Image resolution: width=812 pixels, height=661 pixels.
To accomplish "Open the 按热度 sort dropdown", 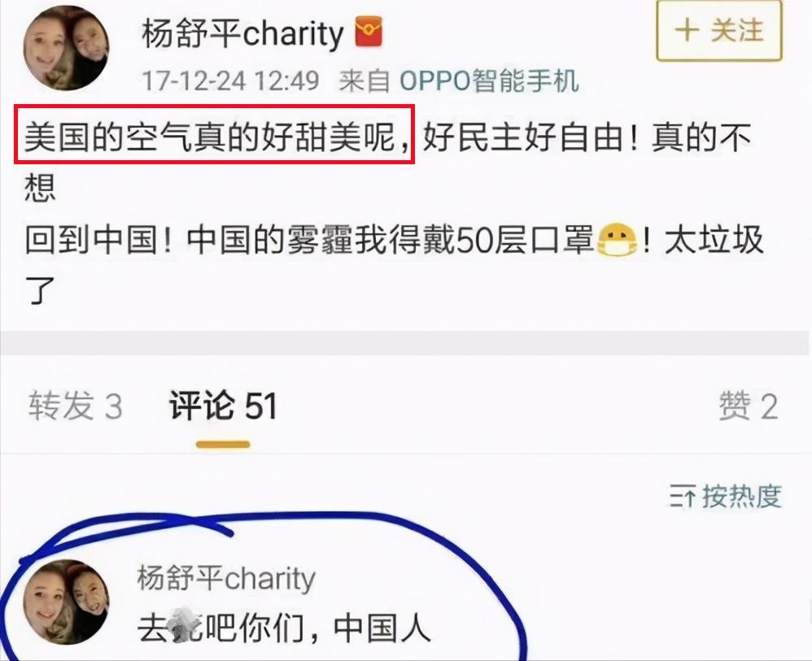I will (x=726, y=497).
